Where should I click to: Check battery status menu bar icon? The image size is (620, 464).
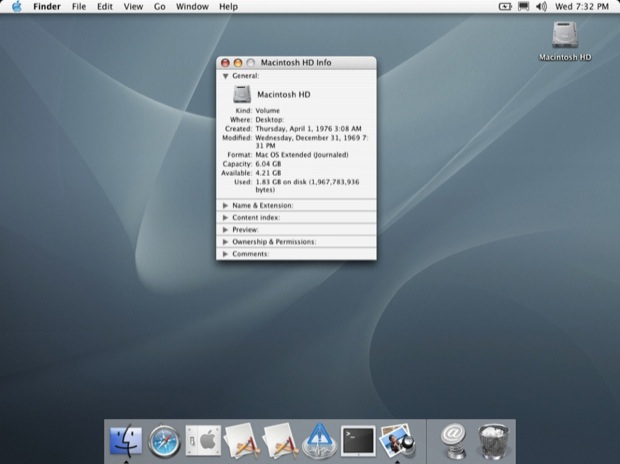[x=505, y=7]
